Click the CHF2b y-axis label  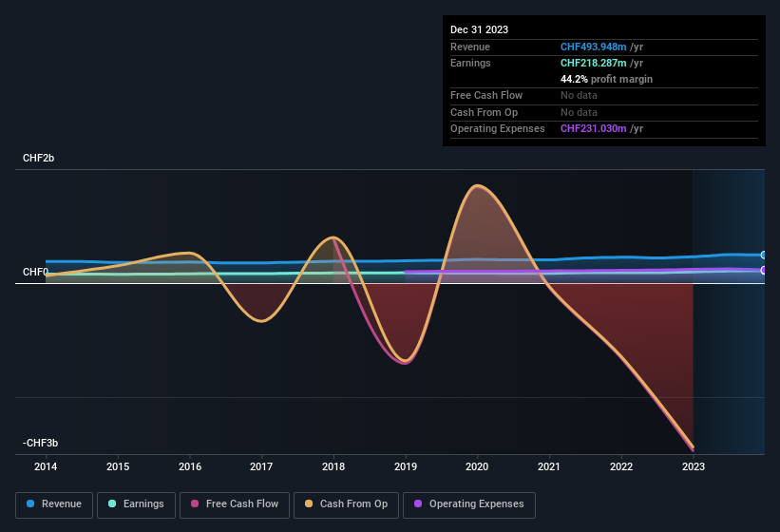click(38, 158)
